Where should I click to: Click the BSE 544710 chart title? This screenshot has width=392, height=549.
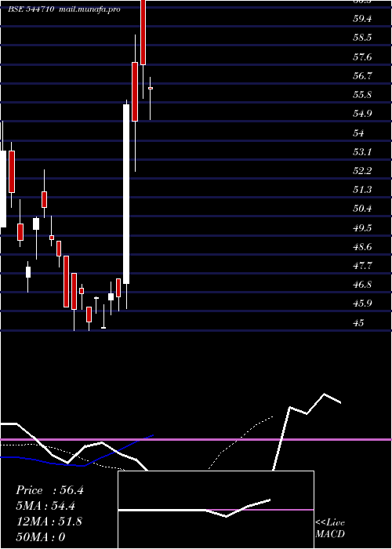[31, 9]
